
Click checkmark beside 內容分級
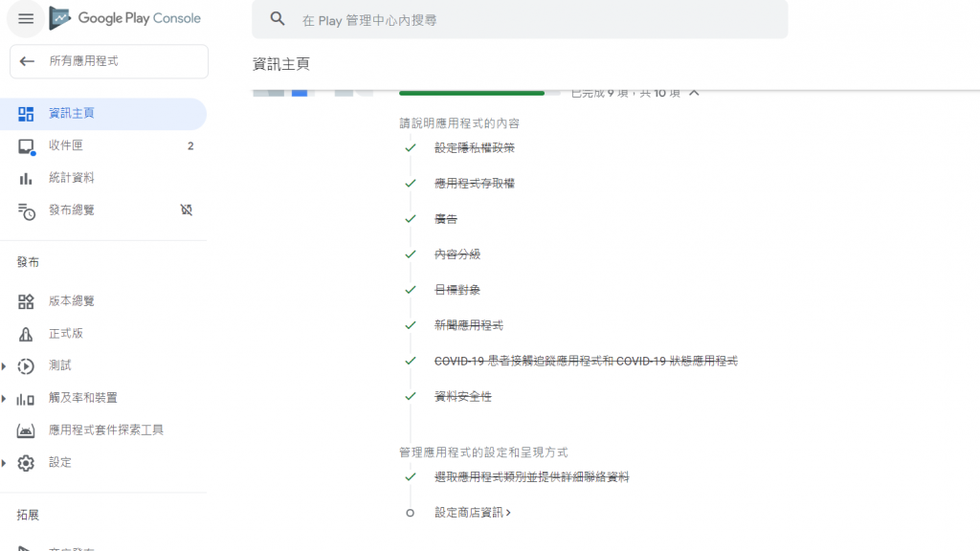click(x=410, y=254)
